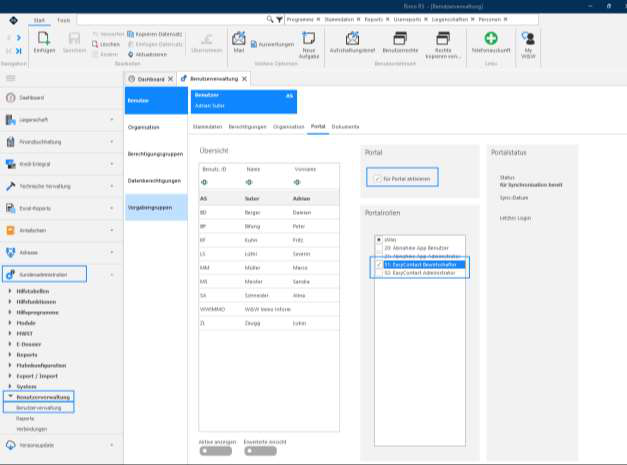Viewport: 627px width, 465px height.
Task: Switch to the Stammdaten sub-tab
Action: [207, 126]
